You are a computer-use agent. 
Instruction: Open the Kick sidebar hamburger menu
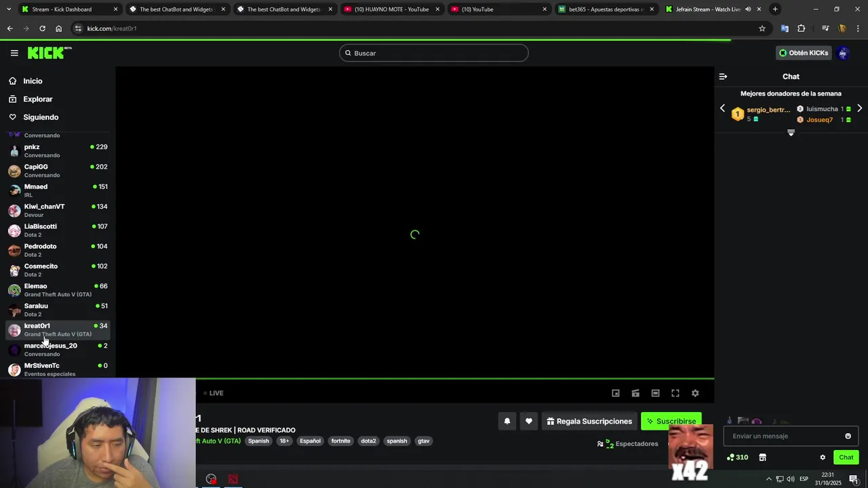(x=14, y=53)
